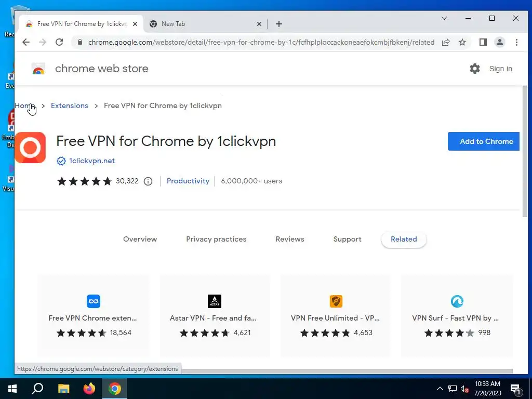Open the VPN Surf - Fast VPN card title

[x=455, y=318]
